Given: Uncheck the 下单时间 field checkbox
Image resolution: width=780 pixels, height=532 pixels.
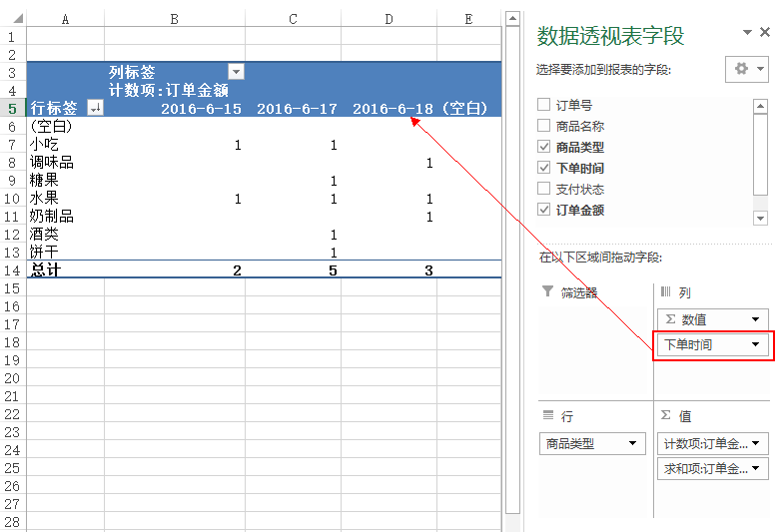Looking at the screenshot, I should [x=543, y=167].
